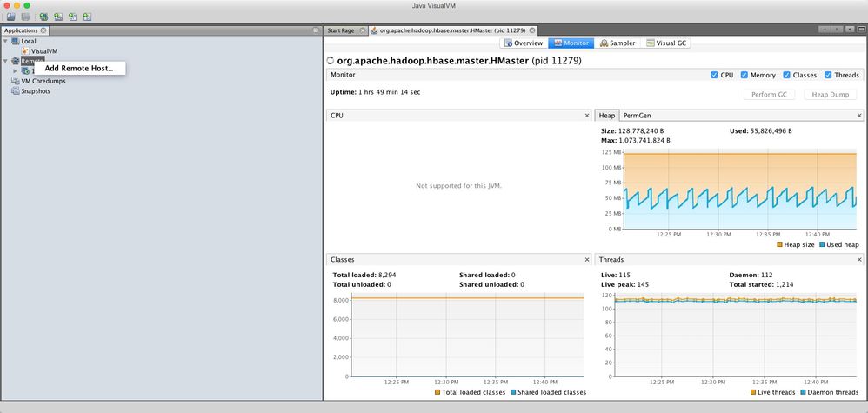This screenshot has width=868, height=413.
Task: Select the Monitor tab
Action: click(x=571, y=43)
